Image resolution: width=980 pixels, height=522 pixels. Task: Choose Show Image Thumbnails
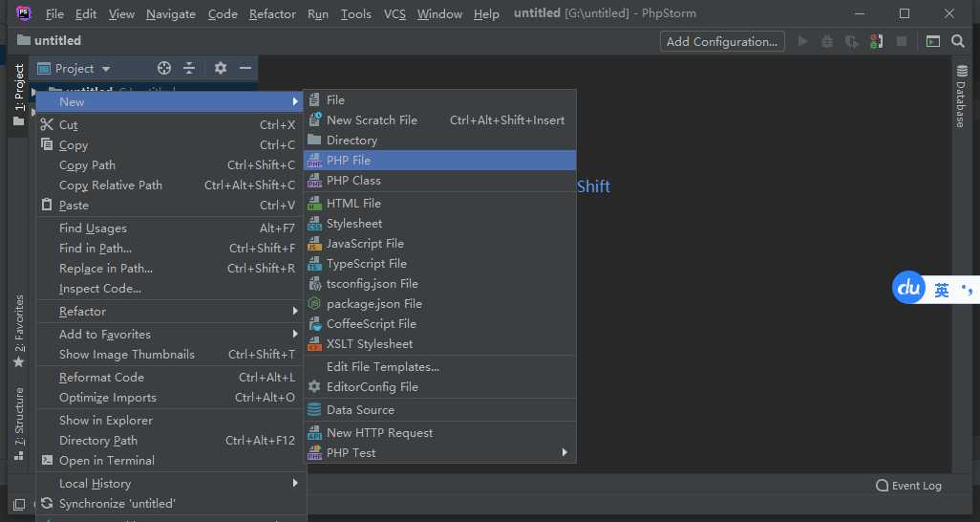click(x=169, y=355)
